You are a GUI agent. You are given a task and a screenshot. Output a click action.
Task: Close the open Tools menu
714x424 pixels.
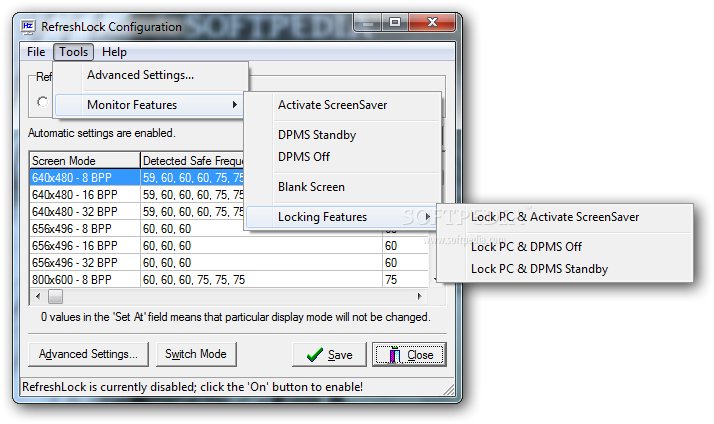[73, 52]
